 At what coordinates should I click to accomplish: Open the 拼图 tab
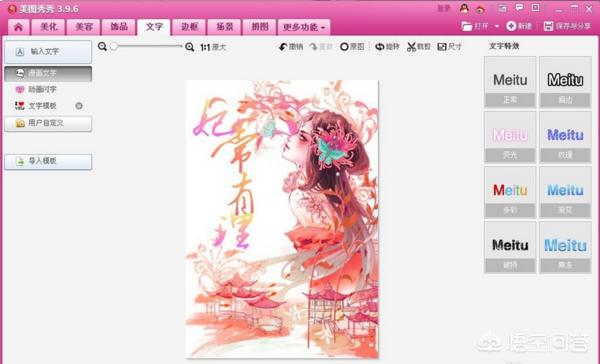[259, 27]
